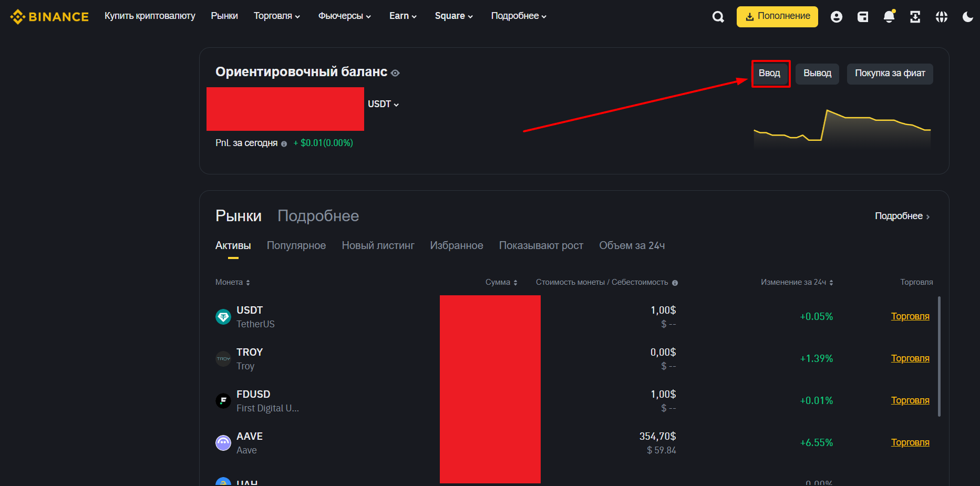Viewport: 980px width, 486px height.
Task: Click the +6.55% change value
Action: [x=816, y=443]
